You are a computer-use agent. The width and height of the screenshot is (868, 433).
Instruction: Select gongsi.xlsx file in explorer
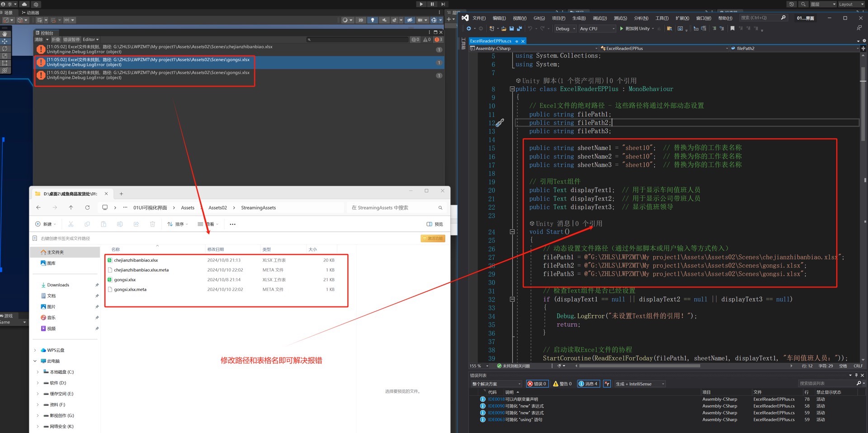(x=125, y=280)
